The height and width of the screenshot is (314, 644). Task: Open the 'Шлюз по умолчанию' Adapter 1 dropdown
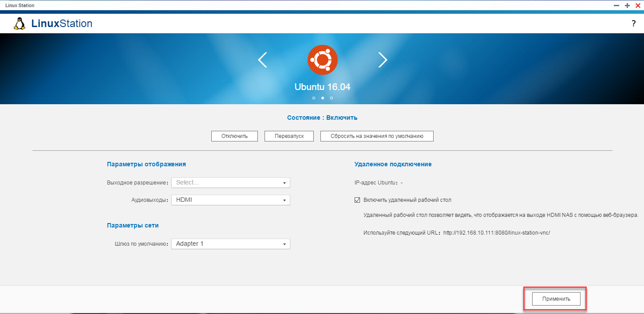[x=231, y=244]
